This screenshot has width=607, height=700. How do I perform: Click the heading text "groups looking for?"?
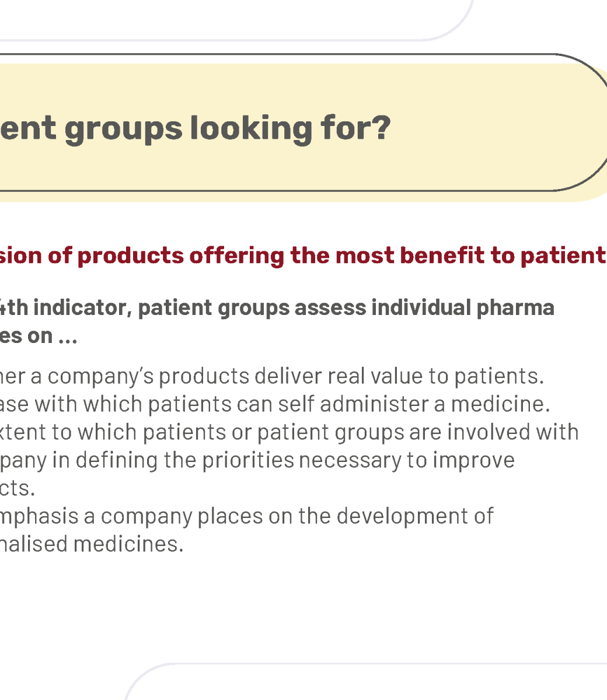(227, 129)
